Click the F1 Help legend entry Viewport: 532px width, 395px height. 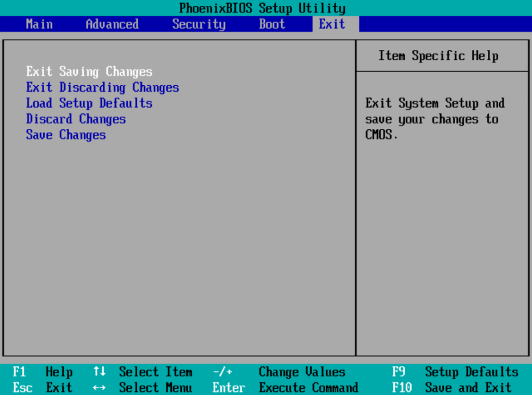click(x=43, y=372)
